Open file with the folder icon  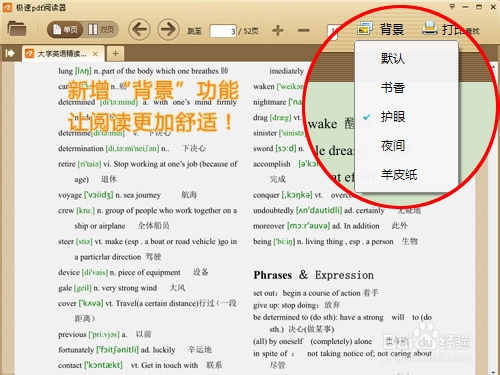click(17, 29)
